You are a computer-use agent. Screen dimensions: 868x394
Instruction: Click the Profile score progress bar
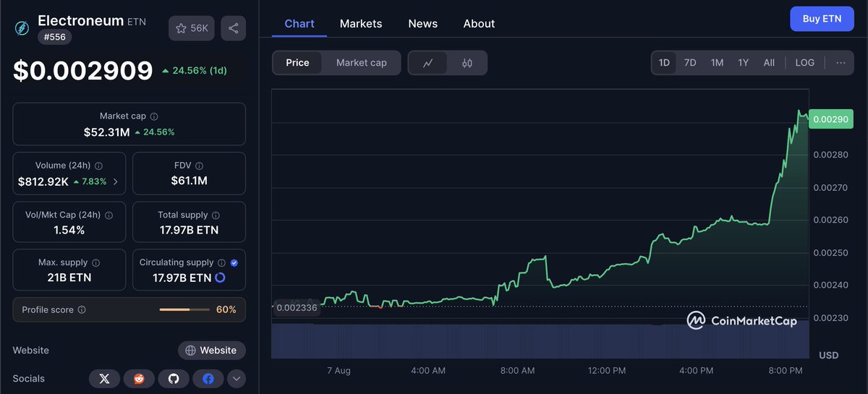point(184,310)
